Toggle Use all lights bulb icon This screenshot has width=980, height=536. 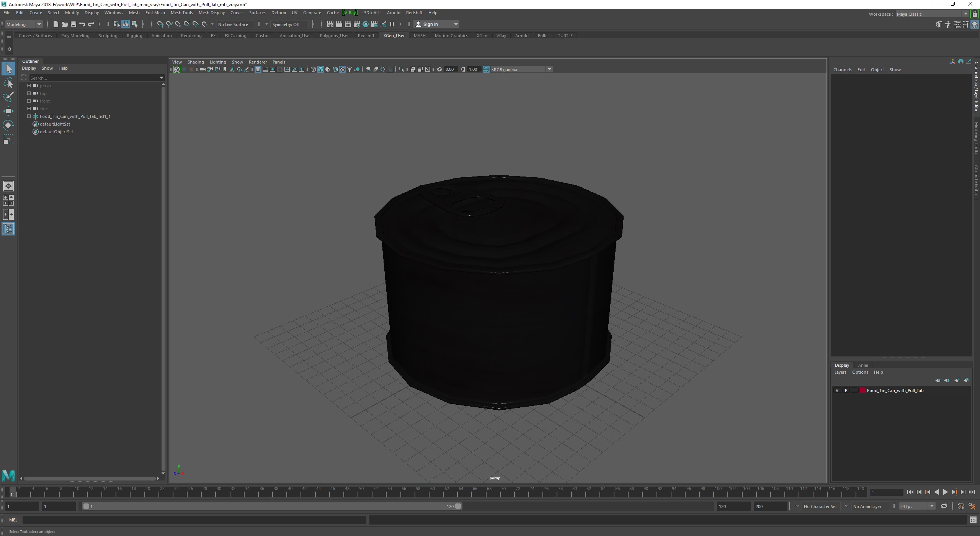tap(350, 69)
